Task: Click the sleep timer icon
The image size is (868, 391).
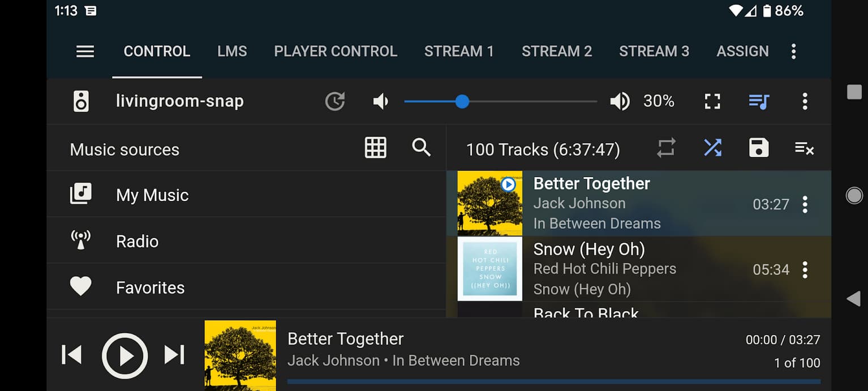Action: tap(335, 101)
